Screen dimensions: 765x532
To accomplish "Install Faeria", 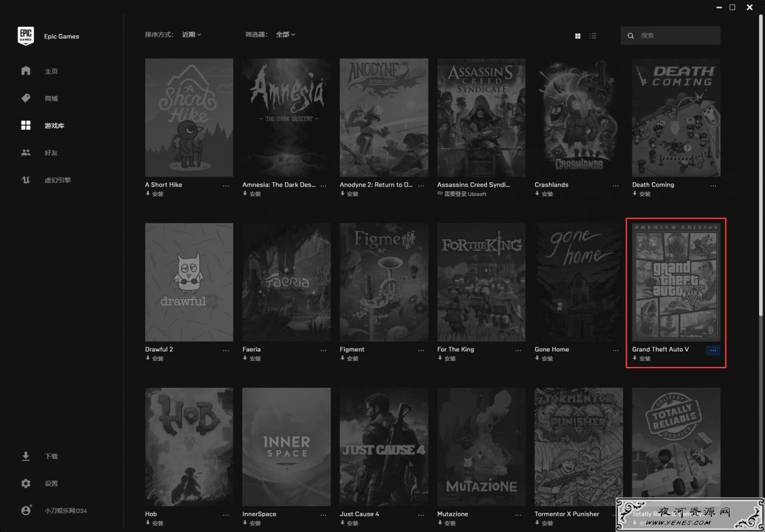I will click(252, 359).
